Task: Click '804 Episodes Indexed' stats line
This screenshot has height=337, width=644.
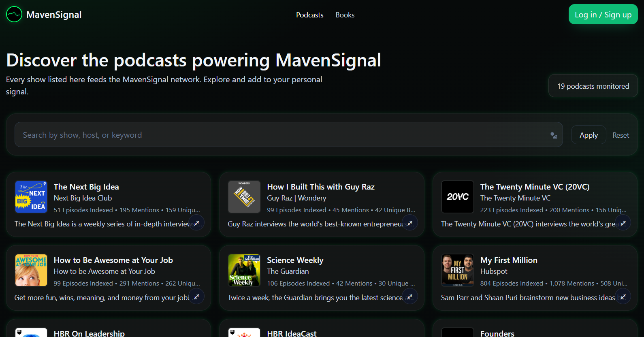Action: [x=554, y=283]
